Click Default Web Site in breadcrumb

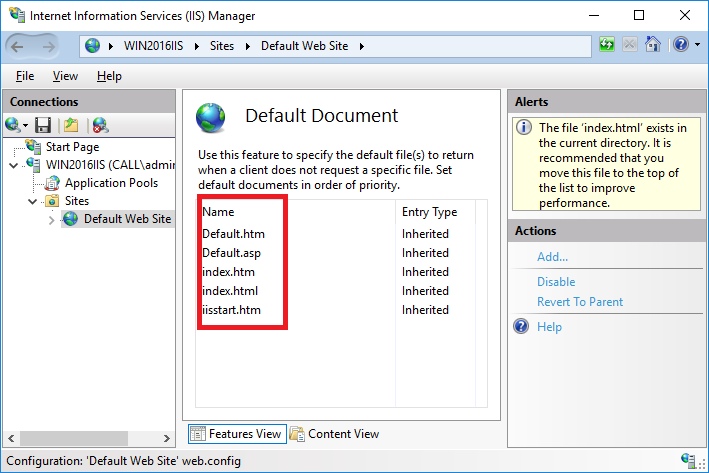click(x=304, y=46)
